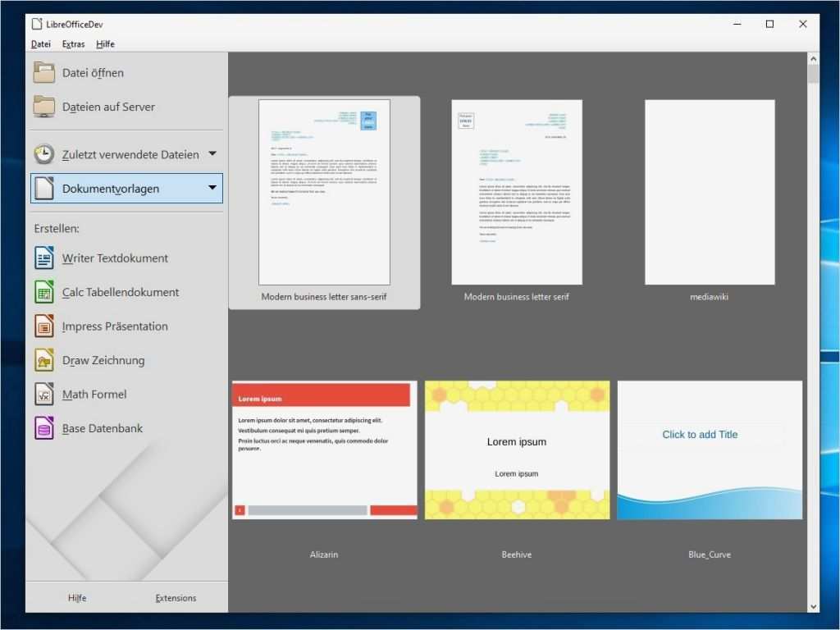Open the Extras menu
Image resolution: width=840 pixels, height=630 pixels.
73,43
